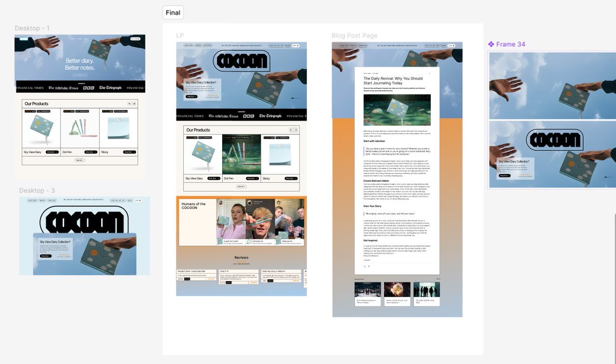The width and height of the screenshot is (616, 364).
Task: Click the purple component icon beside Frame 34
Action: click(491, 44)
